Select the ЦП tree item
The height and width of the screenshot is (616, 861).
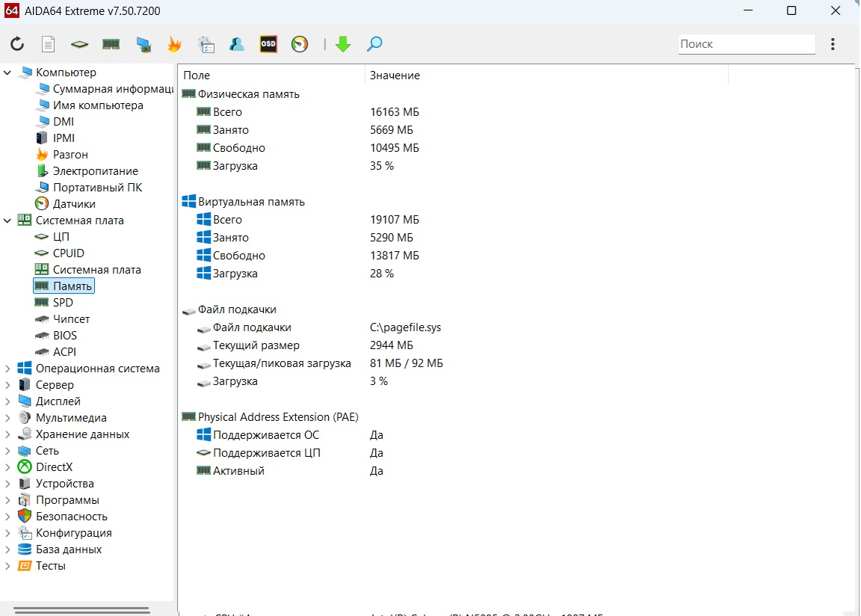52,237
